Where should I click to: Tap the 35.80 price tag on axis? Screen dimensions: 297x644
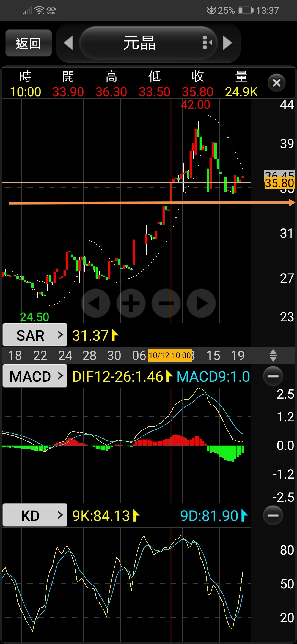point(279,183)
